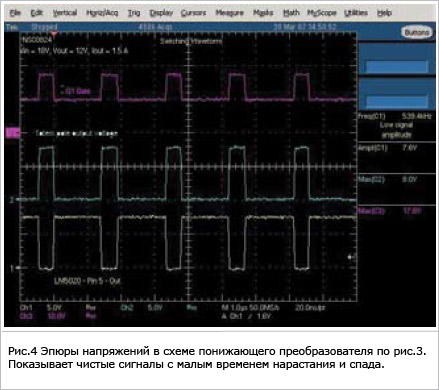This screenshot has height=390, width=439.
Task: Open the File menu
Action: point(15,13)
